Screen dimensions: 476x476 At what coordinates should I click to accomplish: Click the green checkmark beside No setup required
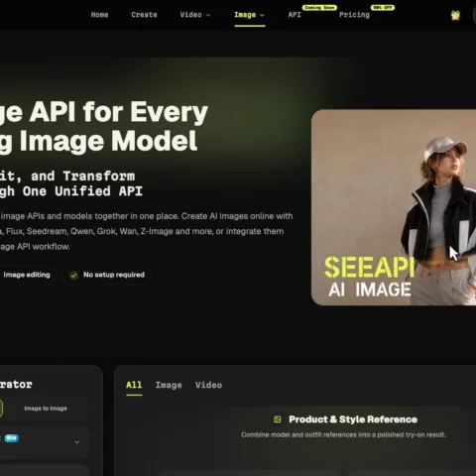pos(73,275)
